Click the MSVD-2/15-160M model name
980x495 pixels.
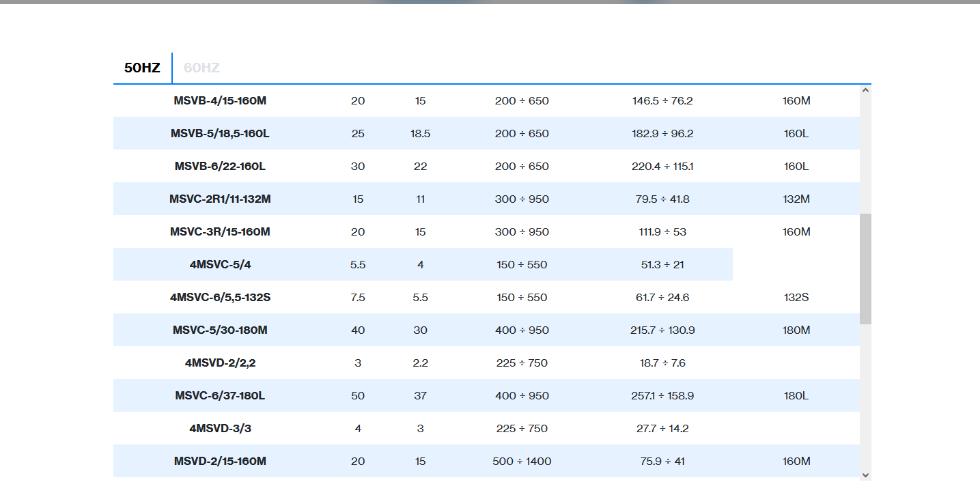coord(220,462)
